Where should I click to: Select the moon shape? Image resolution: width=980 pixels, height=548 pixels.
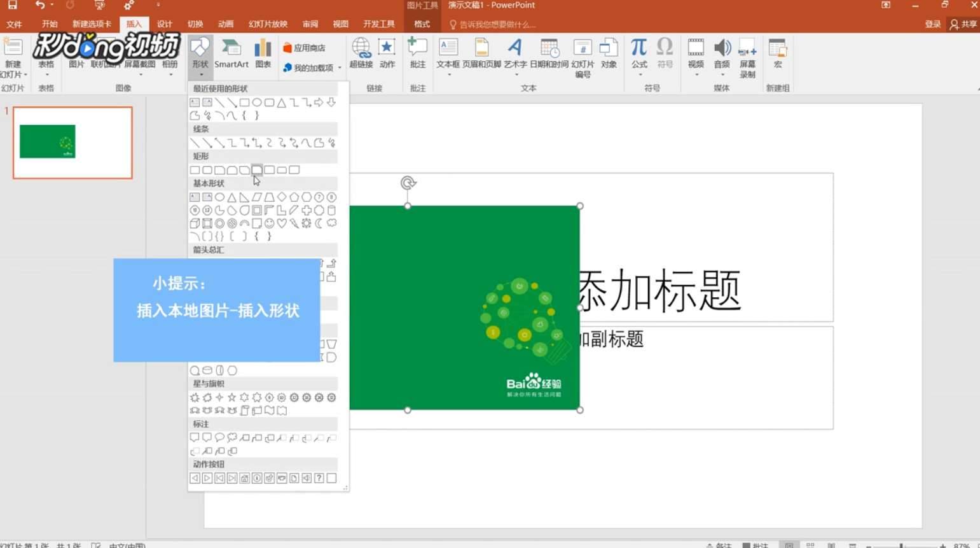pyautogui.click(x=319, y=223)
